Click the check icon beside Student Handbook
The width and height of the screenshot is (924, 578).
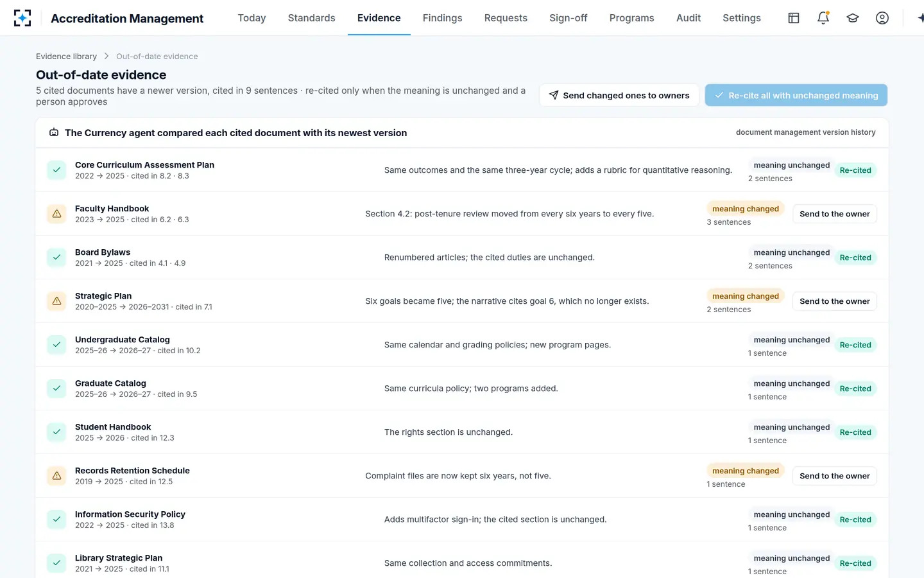pos(56,432)
